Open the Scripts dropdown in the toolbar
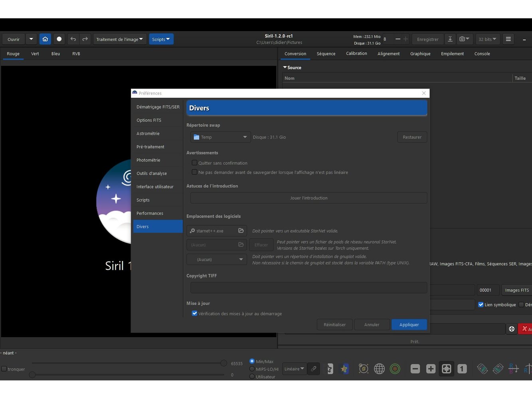The height and width of the screenshot is (399, 532). [161, 39]
